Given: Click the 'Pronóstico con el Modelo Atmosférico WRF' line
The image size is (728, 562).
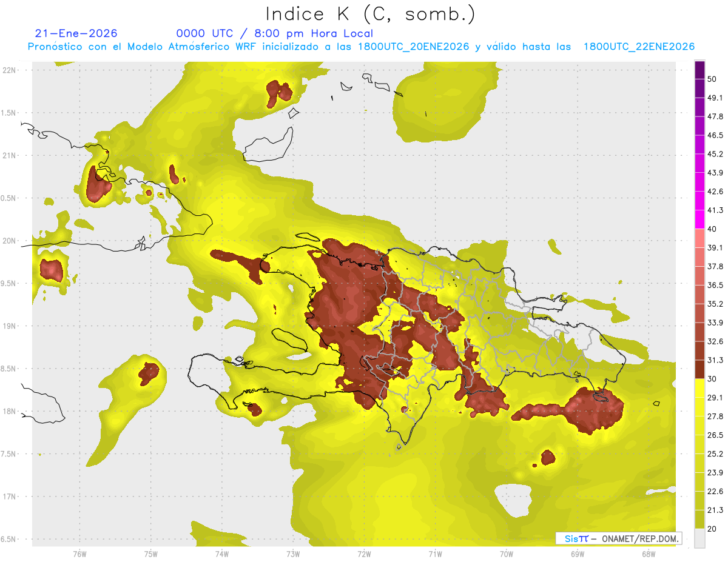Looking at the screenshot, I should click(362, 47).
